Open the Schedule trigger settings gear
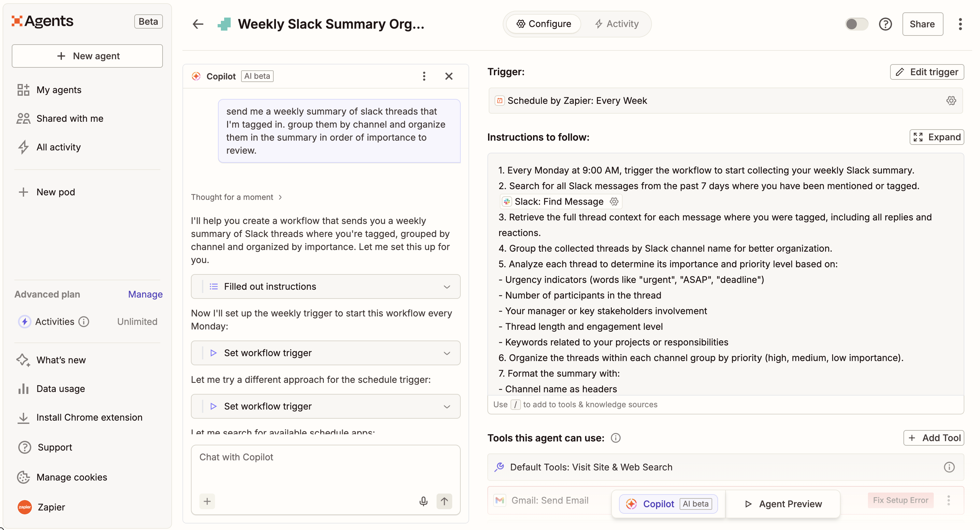The image size is (980, 530). click(951, 100)
